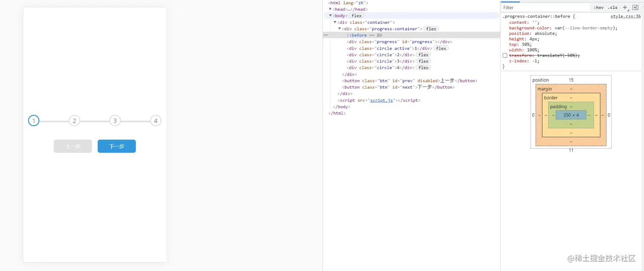
Task: Click the border label in box model
Action: 551,98
